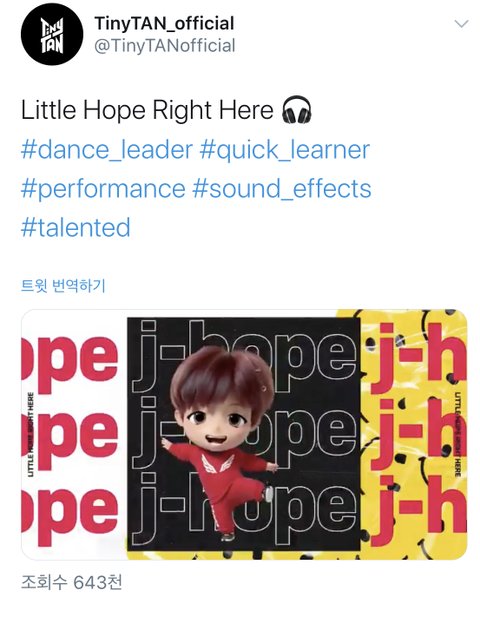Open the #quick_learner hashtag

pos(285,150)
